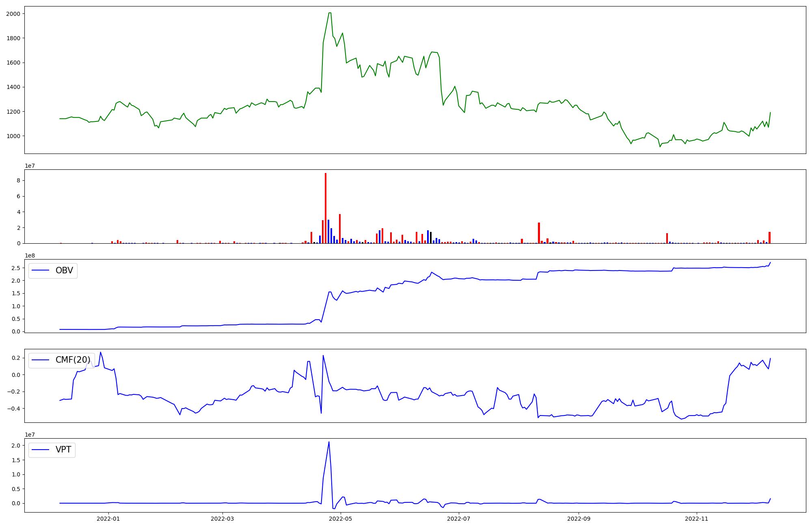Click the 2022-01 x-axis date label
Image resolution: width=812 pixels, height=528 pixels.
(x=108, y=519)
